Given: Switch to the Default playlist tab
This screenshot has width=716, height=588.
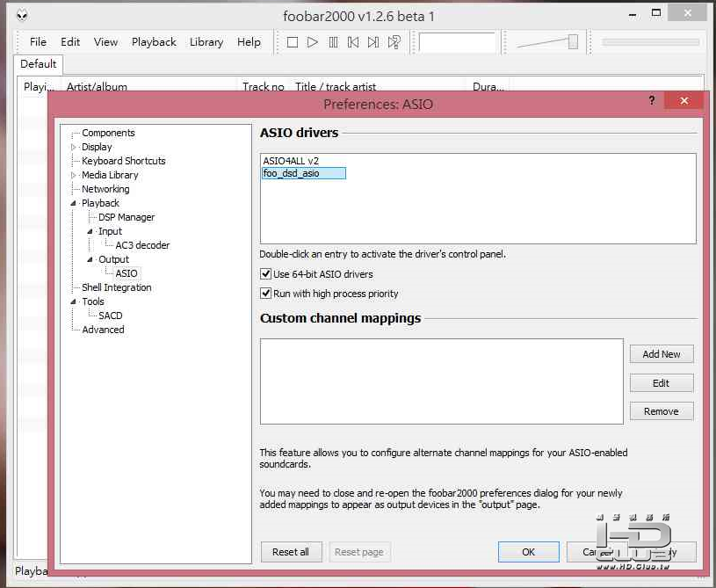Looking at the screenshot, I should [x=39, y=64].
